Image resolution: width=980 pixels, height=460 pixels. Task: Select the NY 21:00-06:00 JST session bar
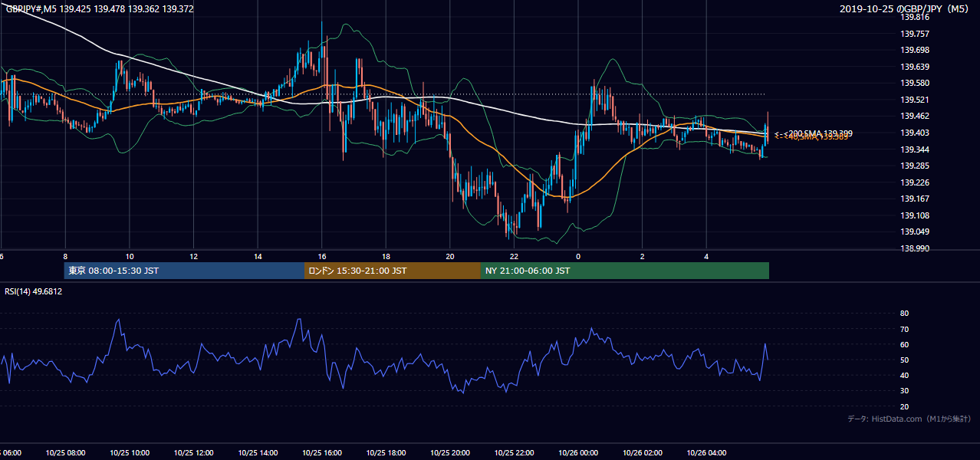click(625, 271)
